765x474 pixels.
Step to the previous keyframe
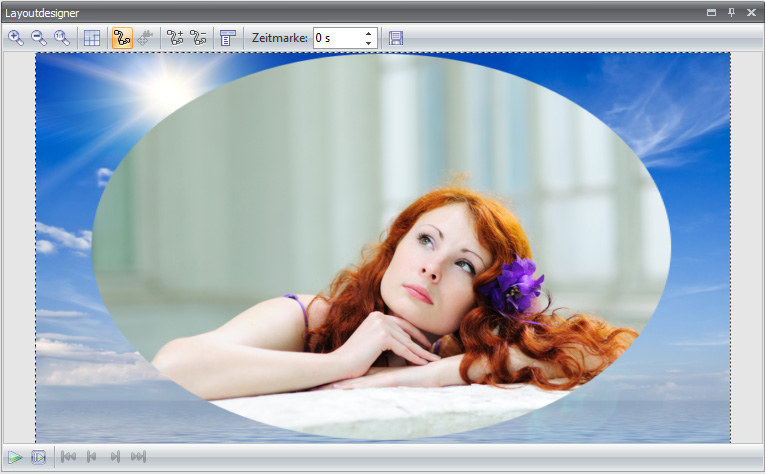[91, 456]
